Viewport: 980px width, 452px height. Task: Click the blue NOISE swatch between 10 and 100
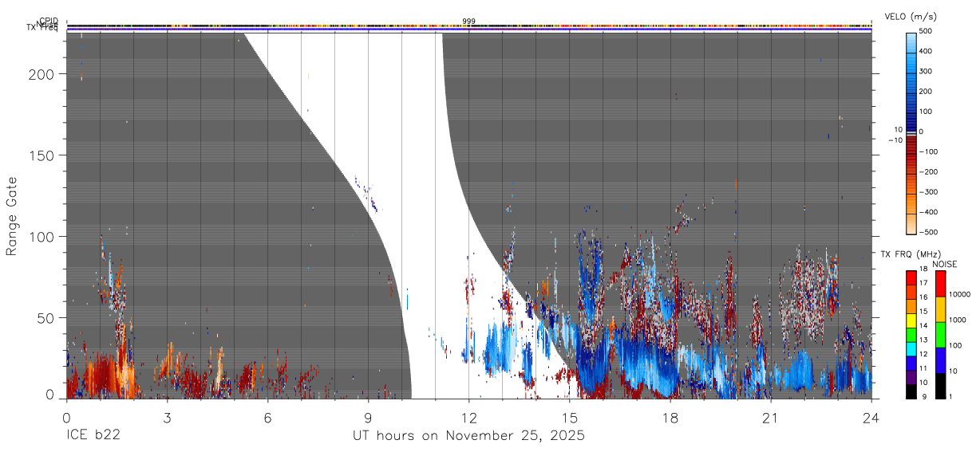coord(940,360)
